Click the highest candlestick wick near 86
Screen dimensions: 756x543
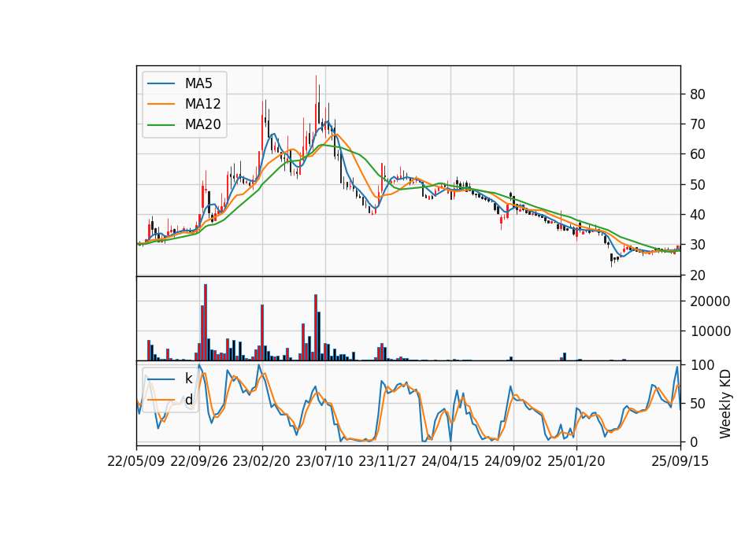(x=317, y=104)
